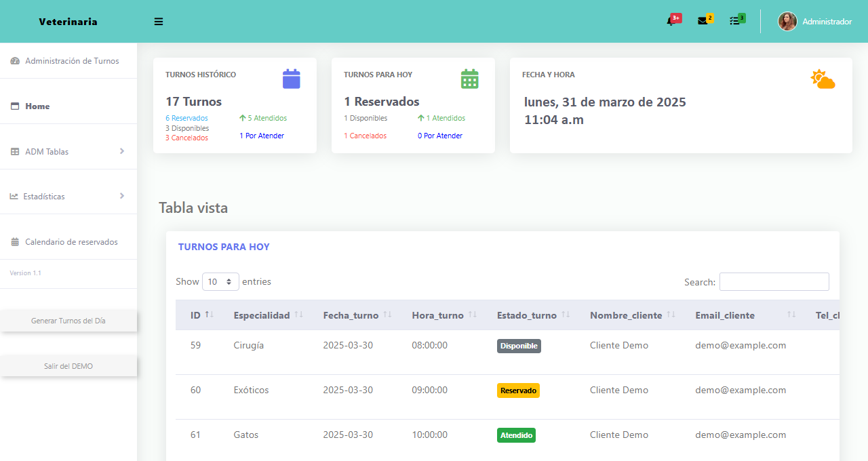Click the Administración de Turnos dashboard icon
This screenshot has width=868, height=461.
15,61
